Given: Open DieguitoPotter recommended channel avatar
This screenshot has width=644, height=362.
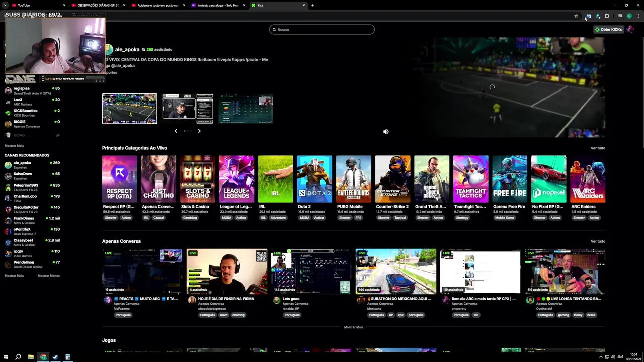Looking at the screenshot, I should pos(8,210).
